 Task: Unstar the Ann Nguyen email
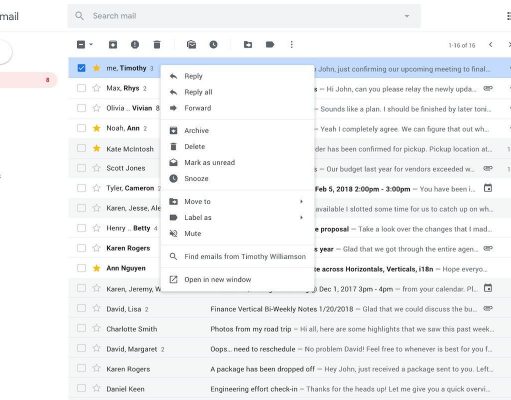click(x=96, y=268)
